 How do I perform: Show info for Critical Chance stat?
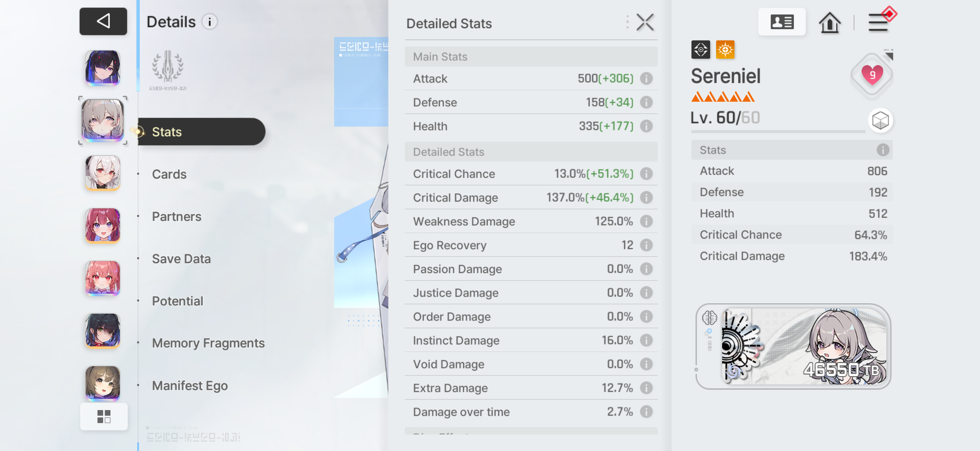coord(646,174)
